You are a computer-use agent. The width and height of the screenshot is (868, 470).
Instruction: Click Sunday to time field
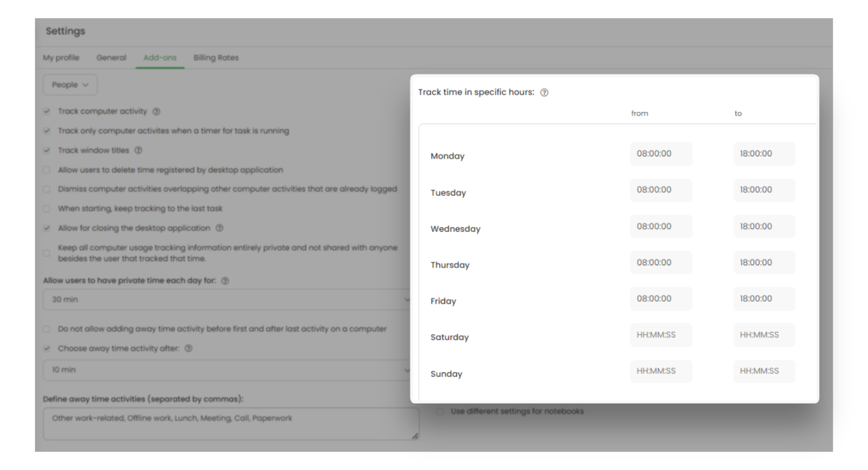[x=764, y=371]
